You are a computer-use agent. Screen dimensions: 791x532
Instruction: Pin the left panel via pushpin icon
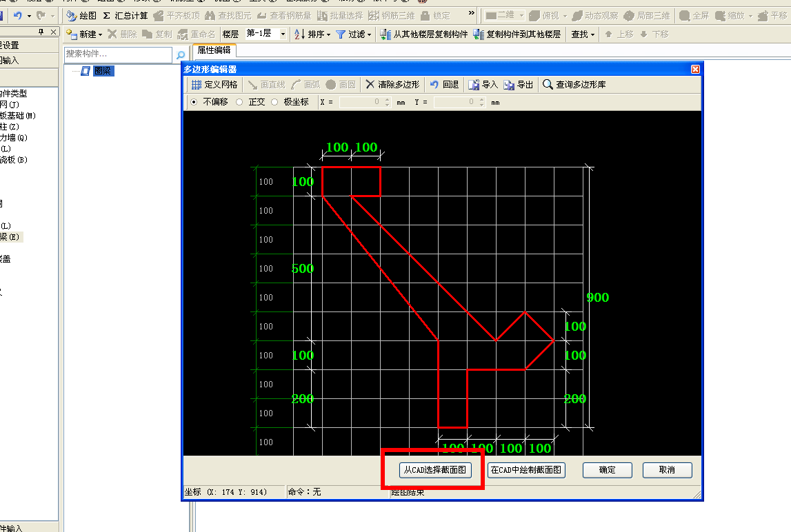41,32
